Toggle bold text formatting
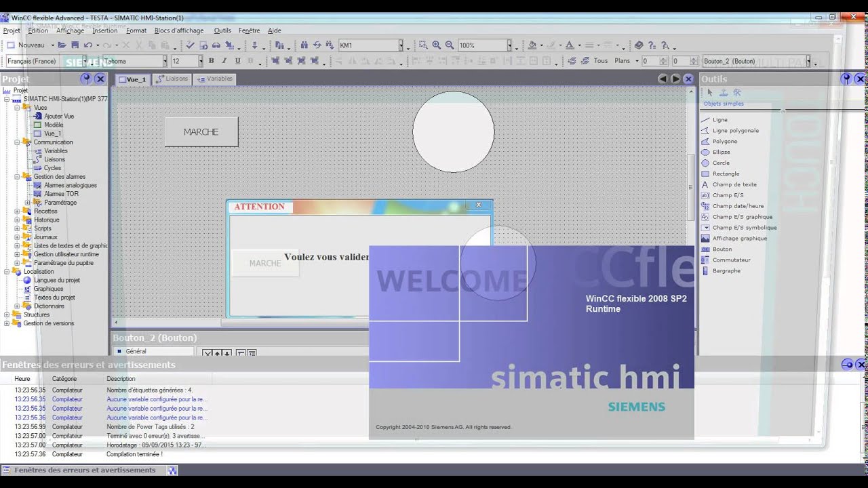Viewport: 868px width, 488px height. coord(211,61)
